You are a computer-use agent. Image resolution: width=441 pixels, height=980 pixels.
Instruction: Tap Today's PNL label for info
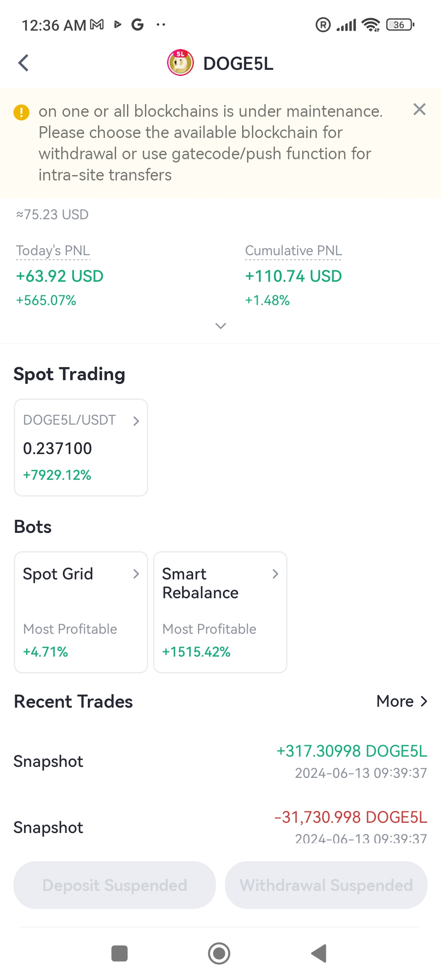[53, 251]
